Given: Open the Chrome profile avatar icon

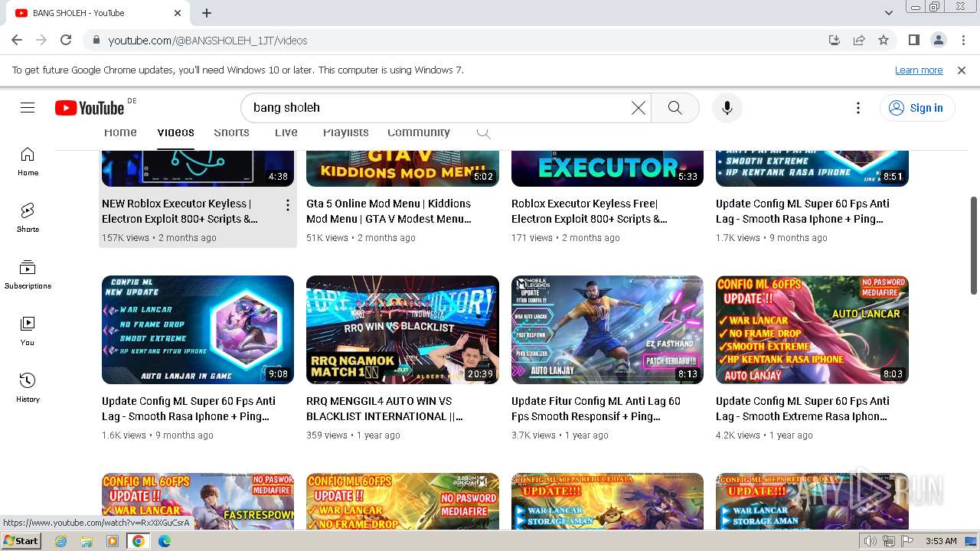Looking at the screenshot, I should pos(938,40).
